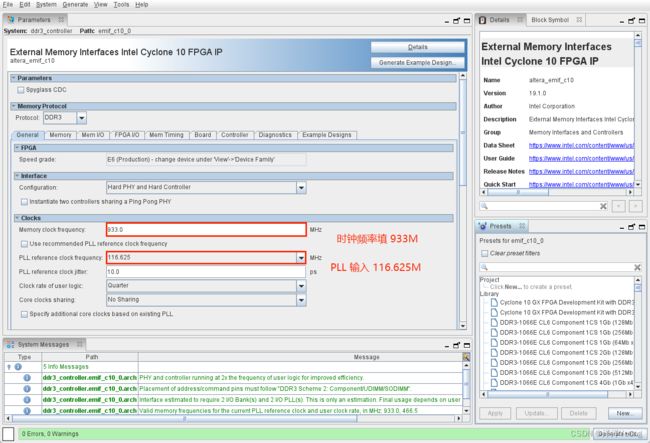Switch to the Mem I/O tab
The height and width of the screenshot is (443, 650).
pyautogui.click(x=93, y=135)
